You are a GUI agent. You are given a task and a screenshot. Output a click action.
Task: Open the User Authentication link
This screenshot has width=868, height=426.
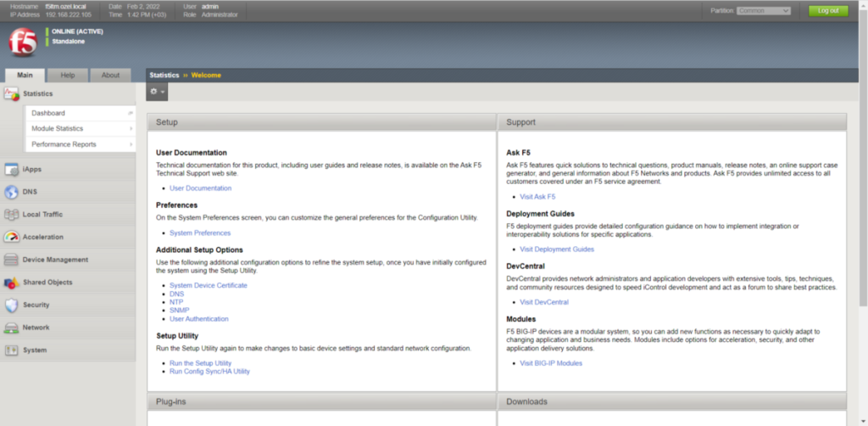tap(198, 319)
